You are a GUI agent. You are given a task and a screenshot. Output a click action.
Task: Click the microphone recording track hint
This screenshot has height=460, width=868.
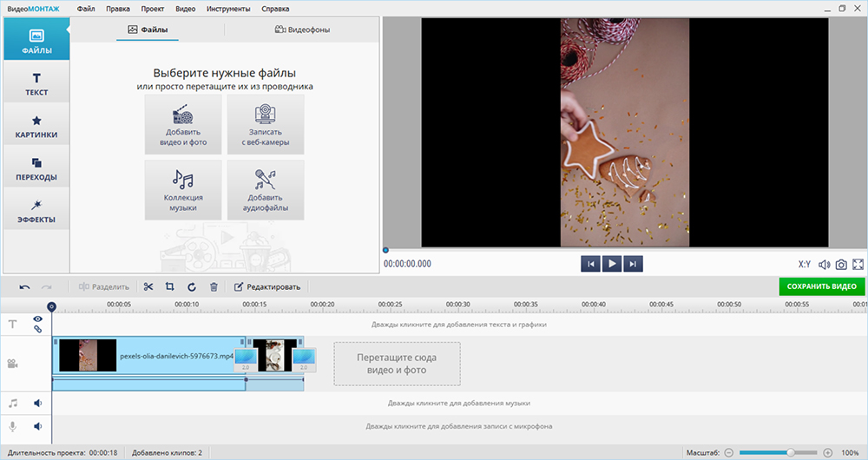[x=459, y=426]
